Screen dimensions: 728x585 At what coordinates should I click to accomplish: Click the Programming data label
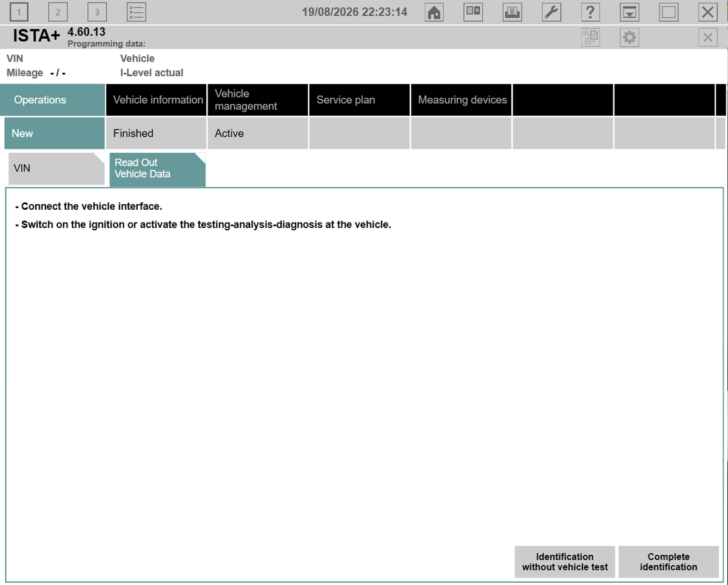point(106,44)
